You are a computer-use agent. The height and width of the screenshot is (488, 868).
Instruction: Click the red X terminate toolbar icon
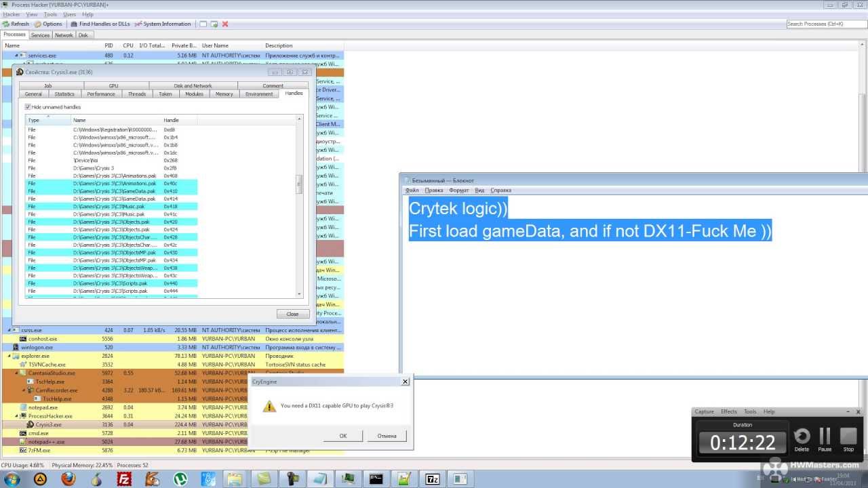[x=225, y=24]
